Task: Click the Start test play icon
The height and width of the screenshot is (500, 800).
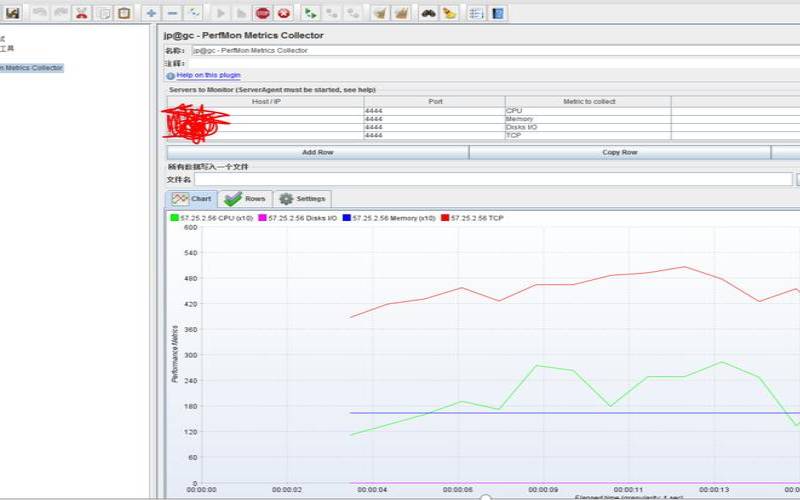Action: click(220, 13)
